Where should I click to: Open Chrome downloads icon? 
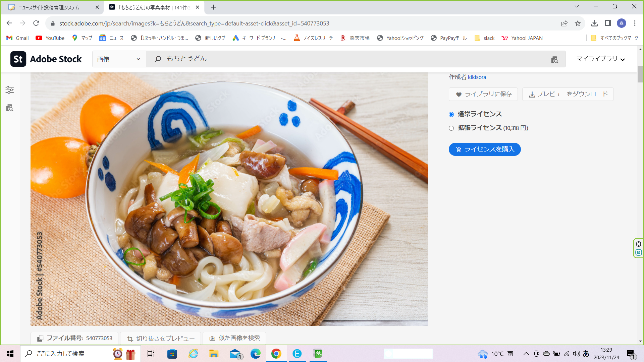click(594, 23)
